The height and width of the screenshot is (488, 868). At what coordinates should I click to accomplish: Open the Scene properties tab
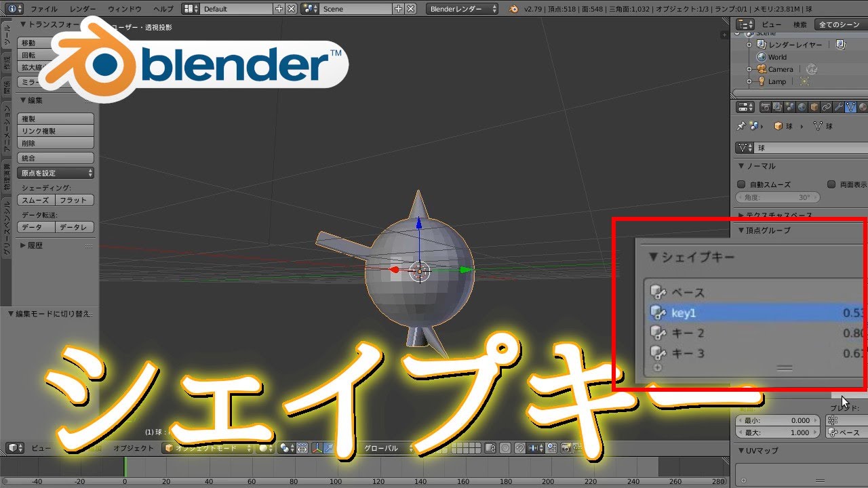790,107
